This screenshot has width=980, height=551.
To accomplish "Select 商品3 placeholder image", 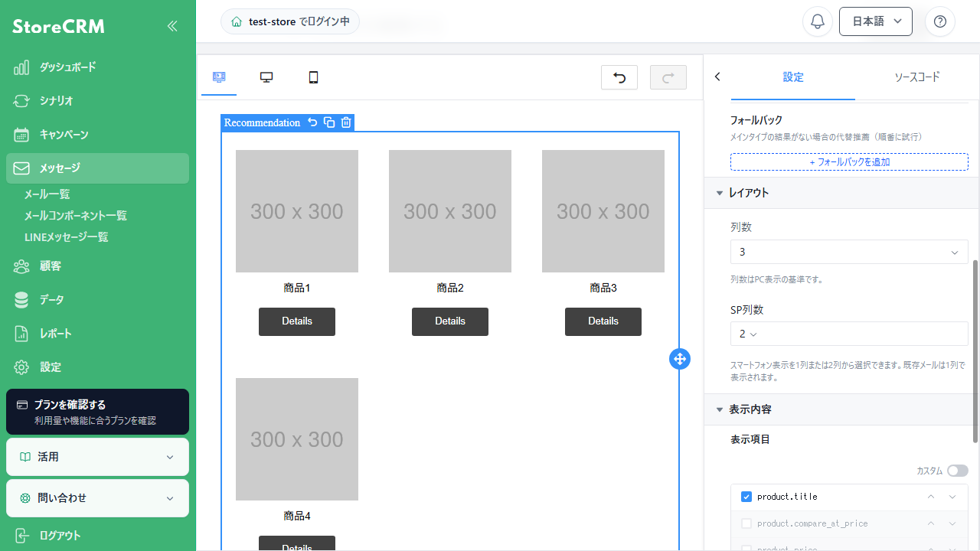I will [603, 211].
